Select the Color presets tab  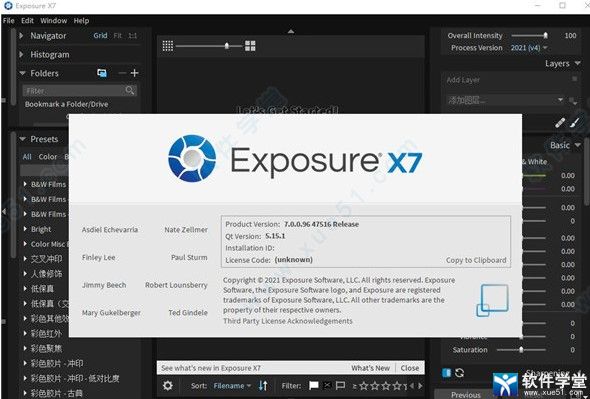pos(48,157)
